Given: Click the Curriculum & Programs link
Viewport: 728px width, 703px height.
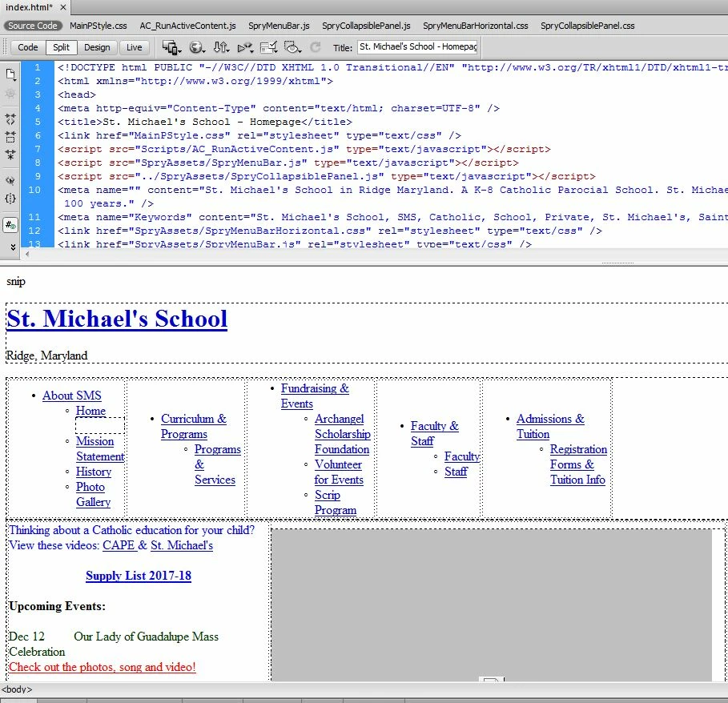Looking at the screenshot, I should pyautogui.click(x=194, y=426).
